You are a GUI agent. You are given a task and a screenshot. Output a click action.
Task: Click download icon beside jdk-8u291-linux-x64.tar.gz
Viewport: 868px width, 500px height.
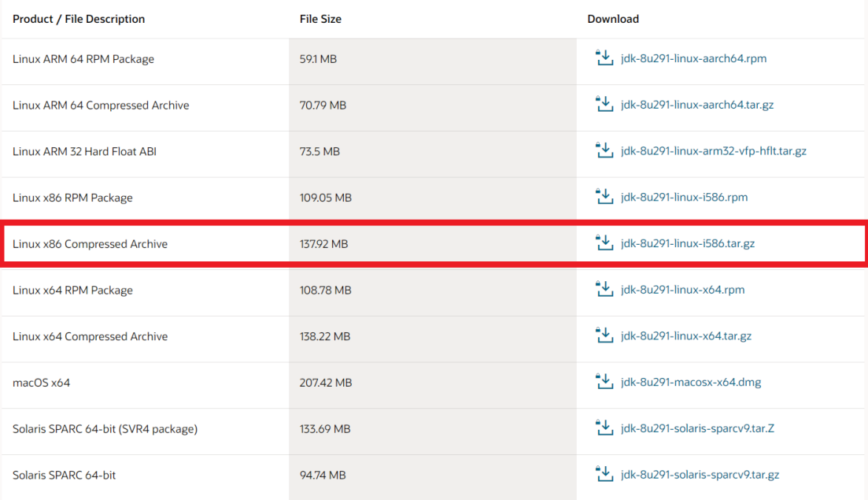(x=604, y=335)
